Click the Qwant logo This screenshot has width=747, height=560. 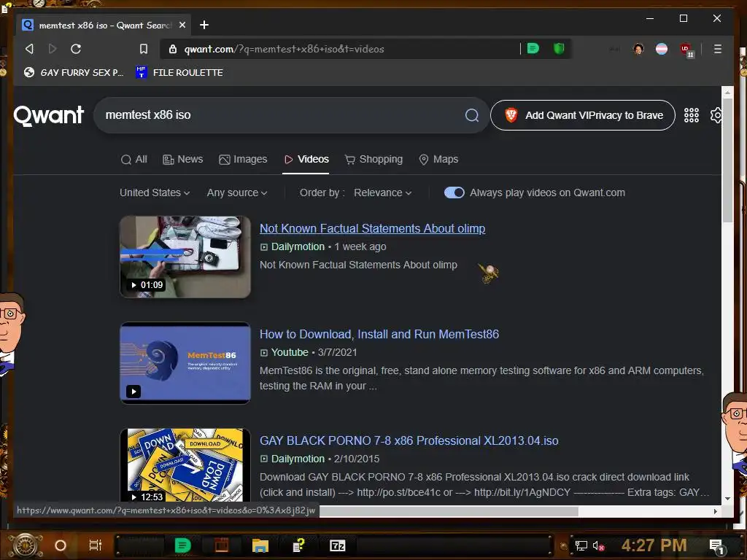click(49, 115)
